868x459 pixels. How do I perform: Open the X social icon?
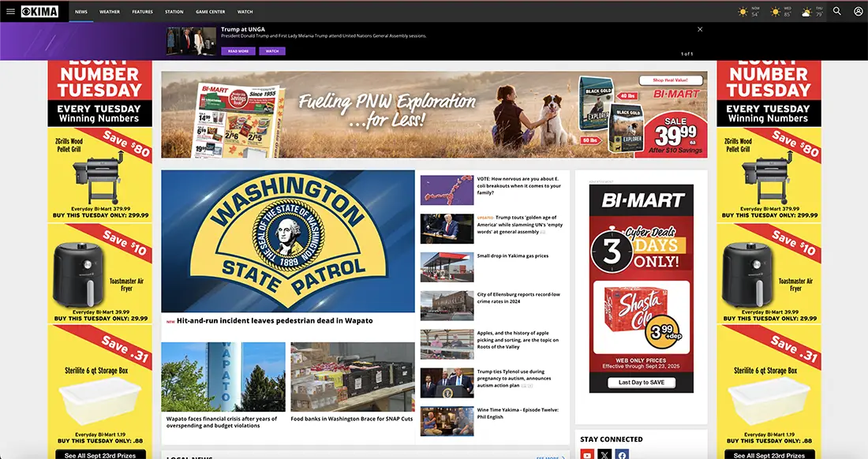coord(604,454)
